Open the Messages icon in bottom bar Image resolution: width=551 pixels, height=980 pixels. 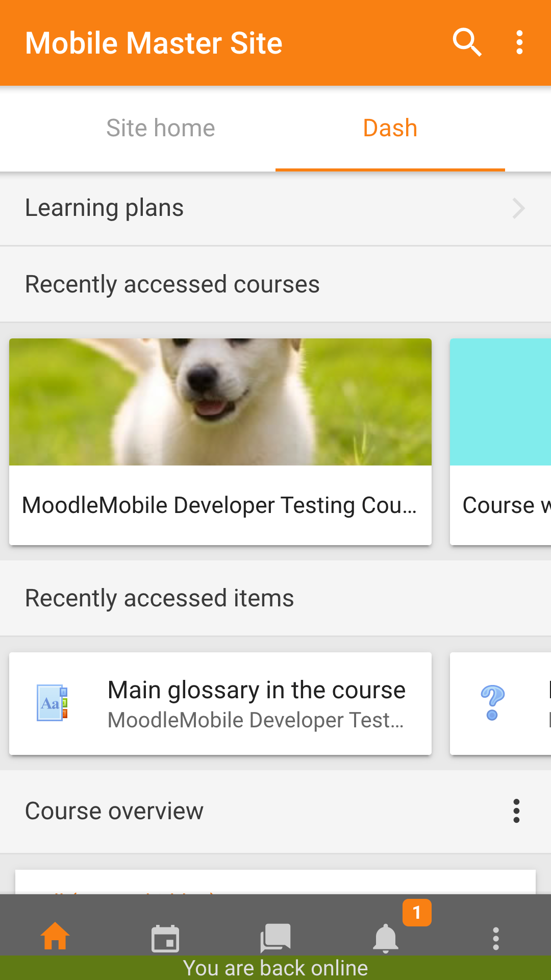click(275, 938)
